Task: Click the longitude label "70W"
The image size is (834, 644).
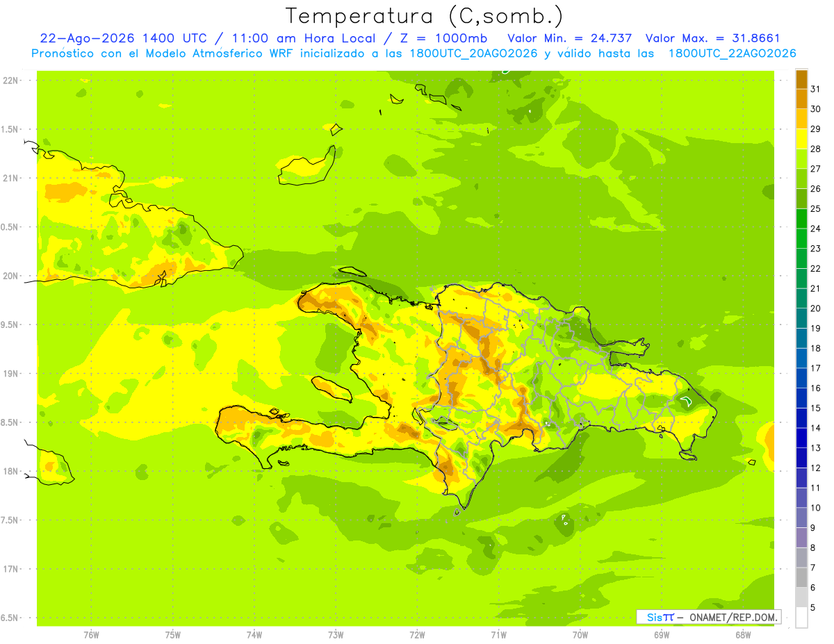Action: 580,635
